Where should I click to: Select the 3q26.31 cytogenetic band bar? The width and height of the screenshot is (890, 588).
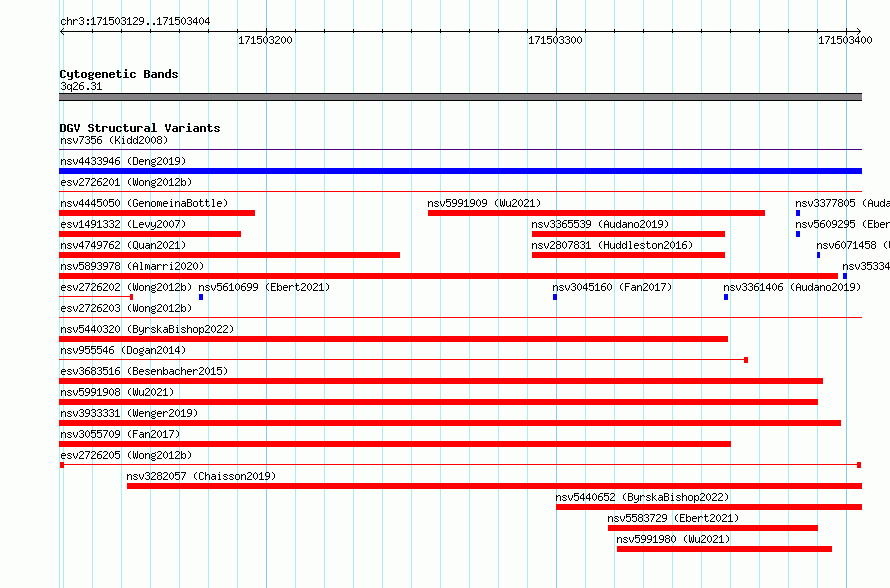(x=460, y=97)
